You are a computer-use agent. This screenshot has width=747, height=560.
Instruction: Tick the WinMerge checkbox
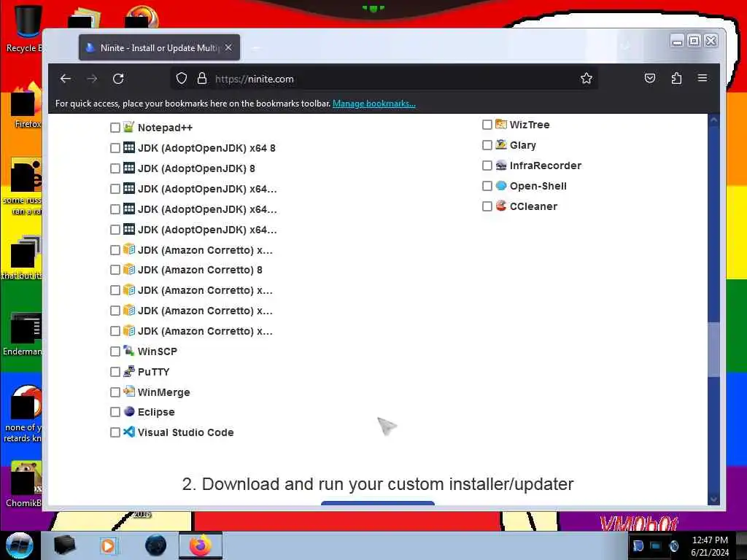click(x=115, y=392)
